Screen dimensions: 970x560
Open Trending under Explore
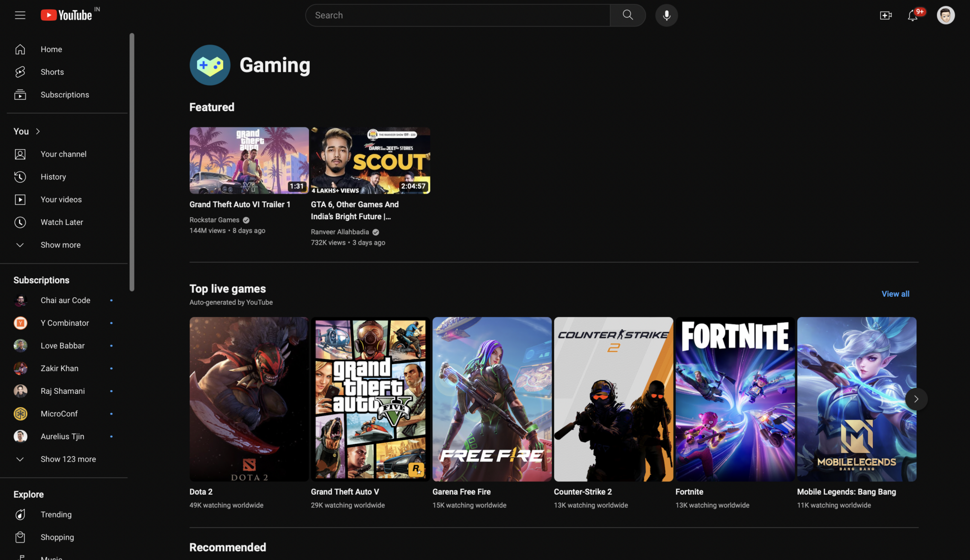click(56, 514)
